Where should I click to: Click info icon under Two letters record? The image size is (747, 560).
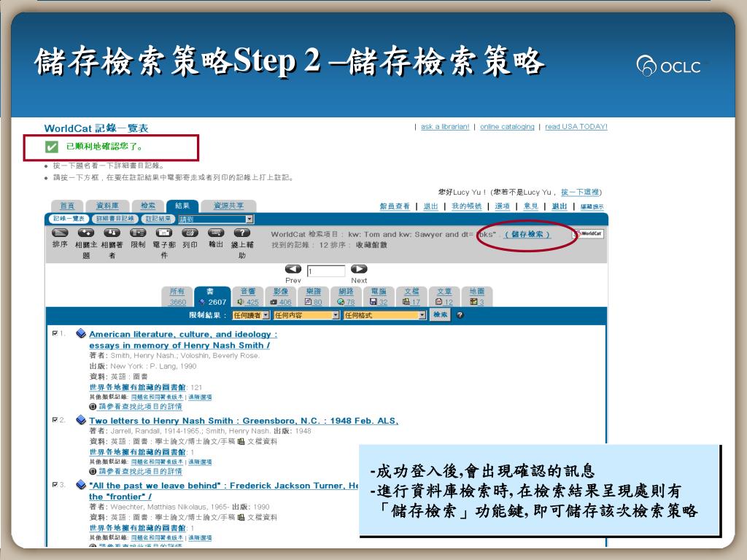[93, 472]
